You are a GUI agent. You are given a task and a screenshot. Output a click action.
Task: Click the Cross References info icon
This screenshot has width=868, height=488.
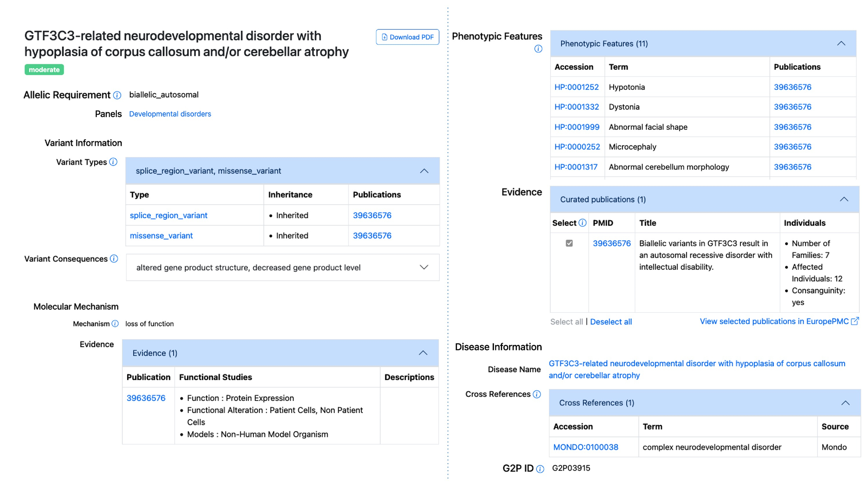(x=537, y=394)
